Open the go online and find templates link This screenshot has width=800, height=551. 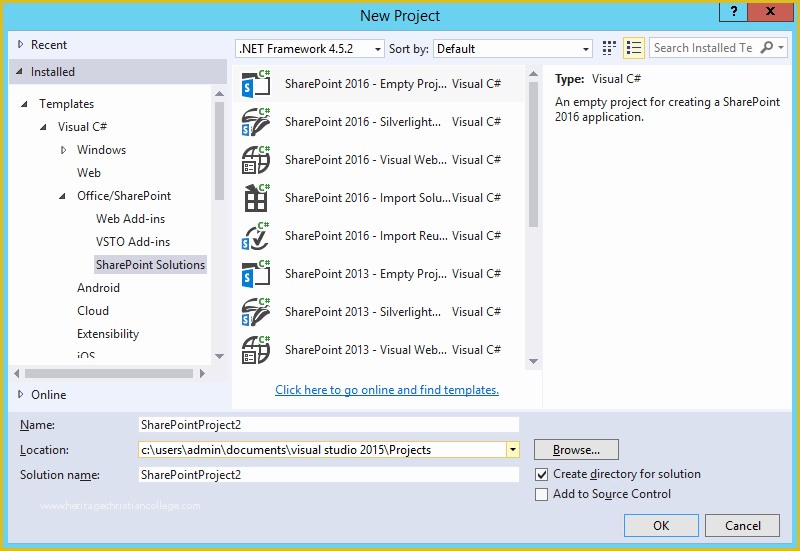point(387,390)
